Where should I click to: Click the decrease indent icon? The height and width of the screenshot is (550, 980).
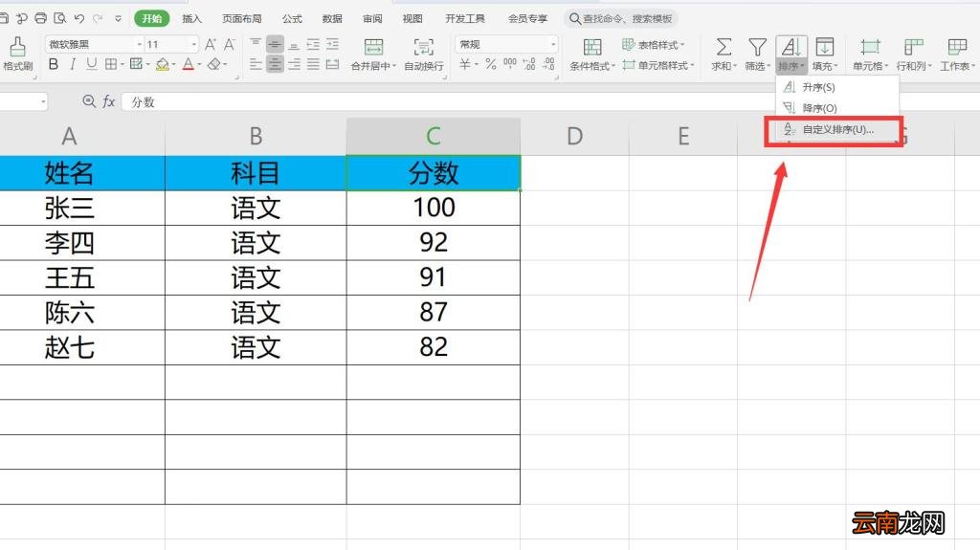[x=313, y=44]
